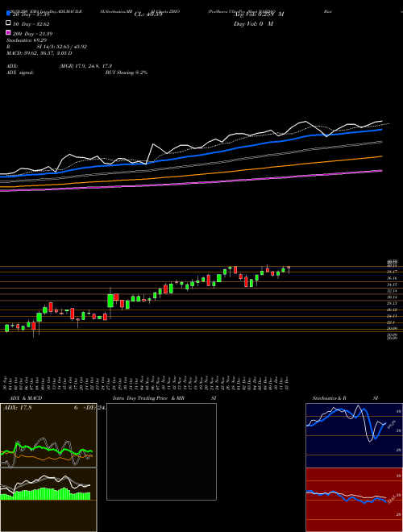Click the 'ADX: 17.8' value in indicator panel

click(x=17, y=408)
